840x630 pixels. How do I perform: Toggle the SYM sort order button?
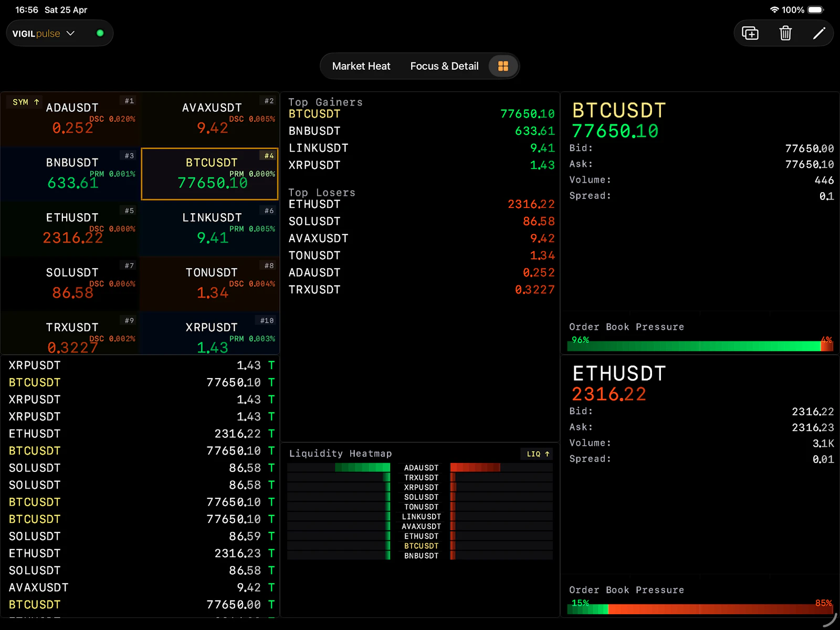tap(26, 102)
